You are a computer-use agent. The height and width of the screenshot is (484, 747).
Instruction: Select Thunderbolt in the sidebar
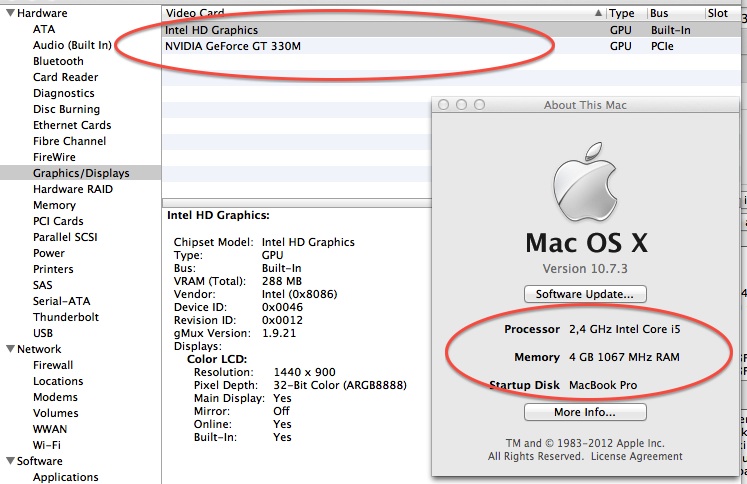(66, 317)
